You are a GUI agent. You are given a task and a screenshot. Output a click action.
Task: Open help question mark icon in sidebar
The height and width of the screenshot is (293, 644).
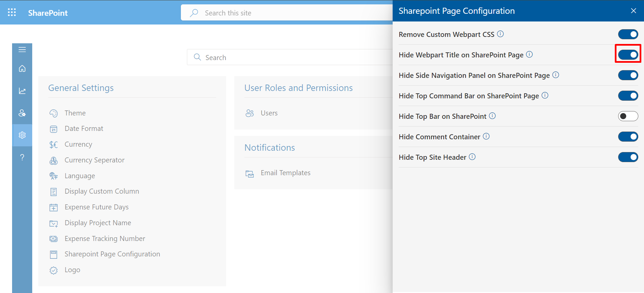(22, 157)
